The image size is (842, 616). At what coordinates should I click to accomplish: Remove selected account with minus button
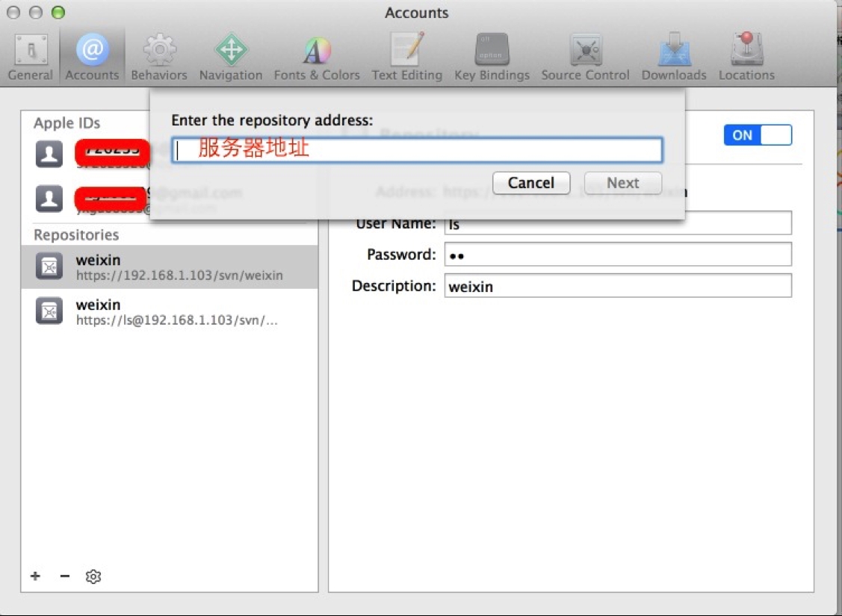pyautogui.click(x=65, y=576)
